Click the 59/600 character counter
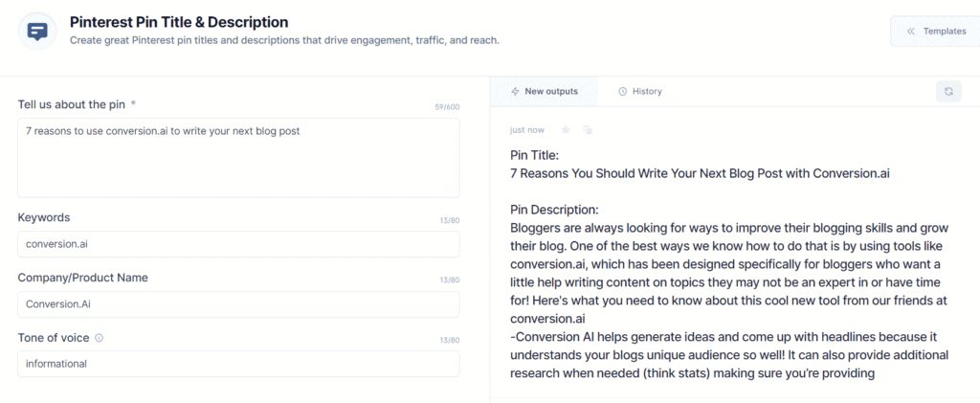This screenshot has width=980, height=403. [x=447, y=107]
